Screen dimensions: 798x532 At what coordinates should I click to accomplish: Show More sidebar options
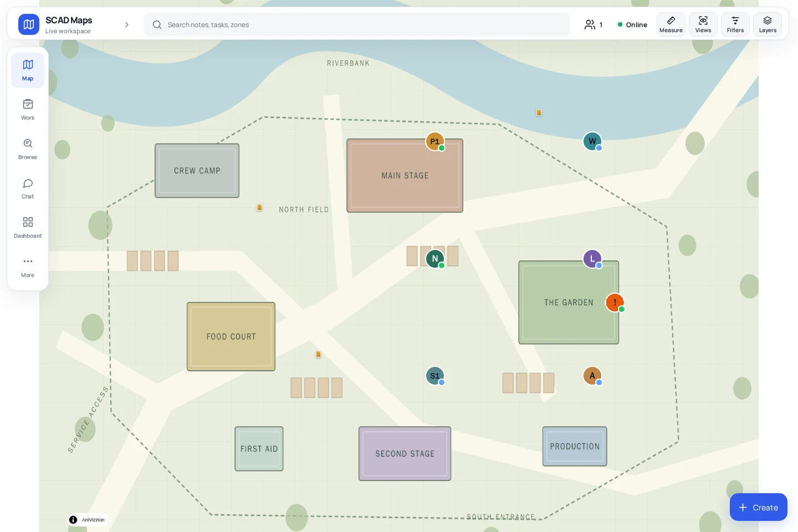tap(28, 267)
